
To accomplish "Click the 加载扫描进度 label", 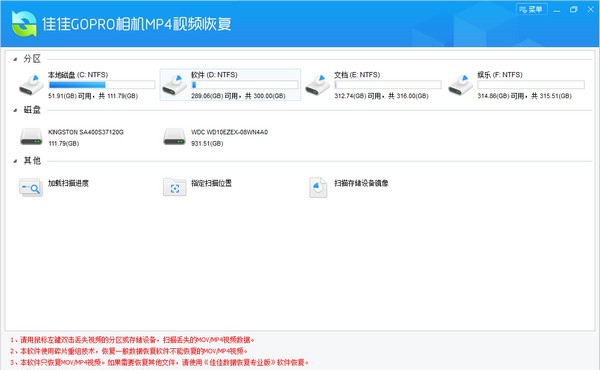I will click(68, 183).
